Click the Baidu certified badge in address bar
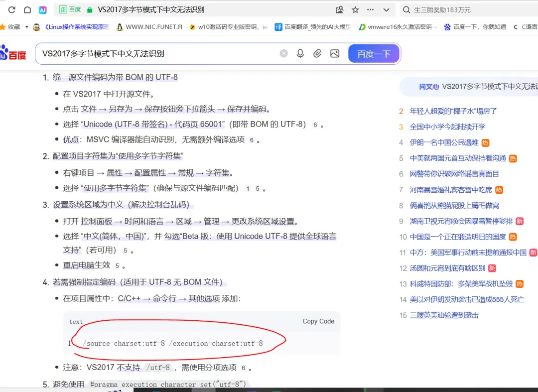 click(x=70, y=9)
